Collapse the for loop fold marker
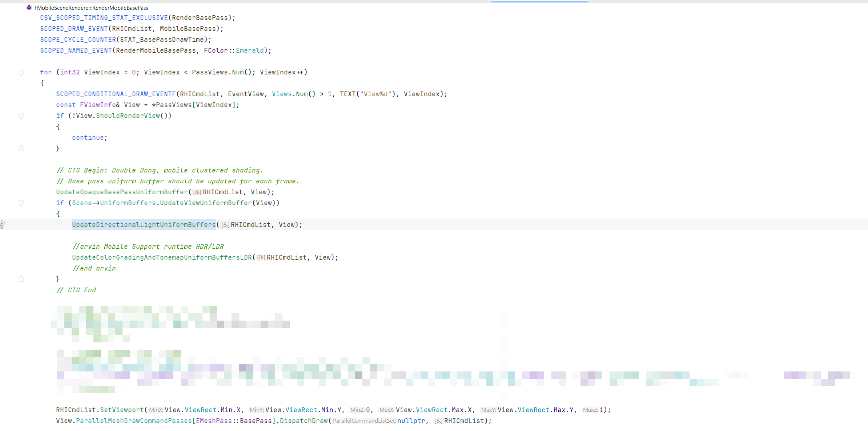 [x=21, y=73]
